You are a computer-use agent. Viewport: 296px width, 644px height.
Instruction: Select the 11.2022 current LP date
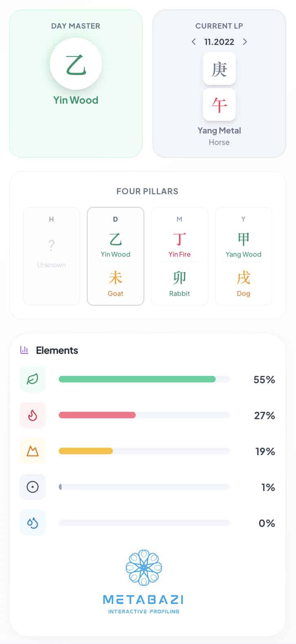pos(219,42)
